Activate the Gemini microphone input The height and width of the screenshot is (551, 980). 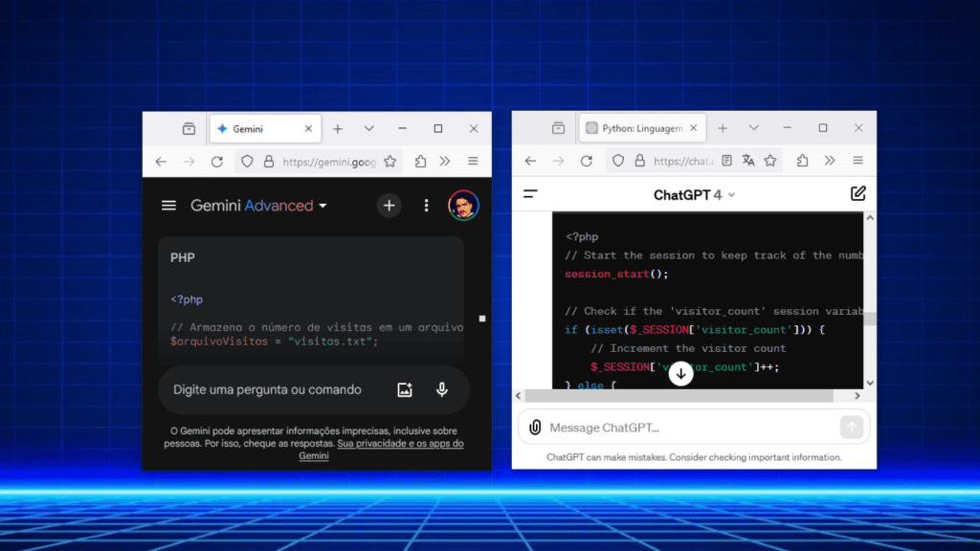tap(442, 389)
